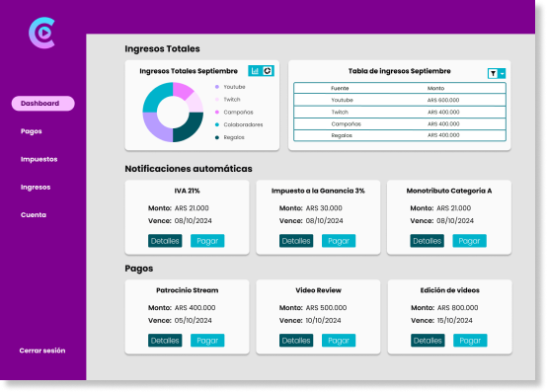
Task: Open Cuenta in the sidebar
Action: (34, 215)
